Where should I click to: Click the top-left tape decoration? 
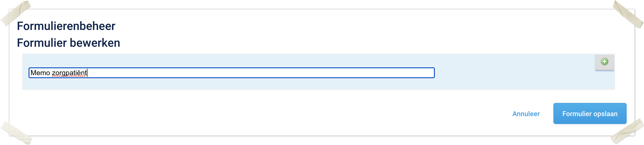pos(16,13)
